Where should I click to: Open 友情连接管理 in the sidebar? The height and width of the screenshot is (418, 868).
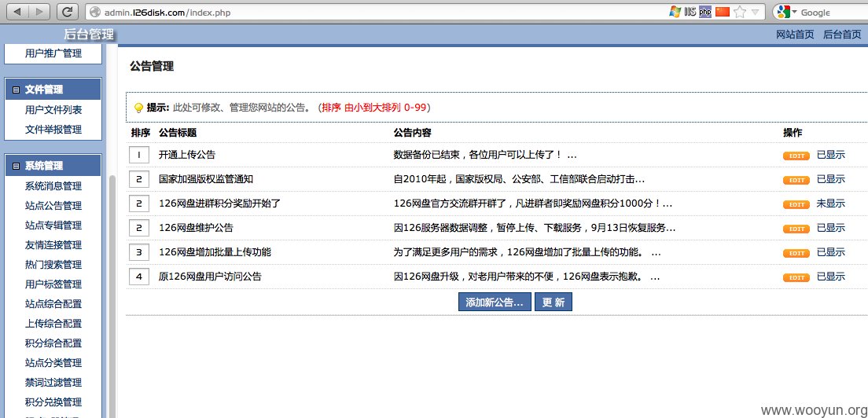[x=53, y=245]
